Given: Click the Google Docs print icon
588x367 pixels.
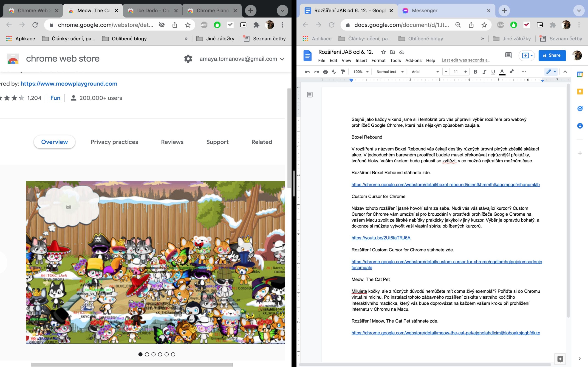Looking at the screenshot, I should pyautogui.click(x=325, y=72).
